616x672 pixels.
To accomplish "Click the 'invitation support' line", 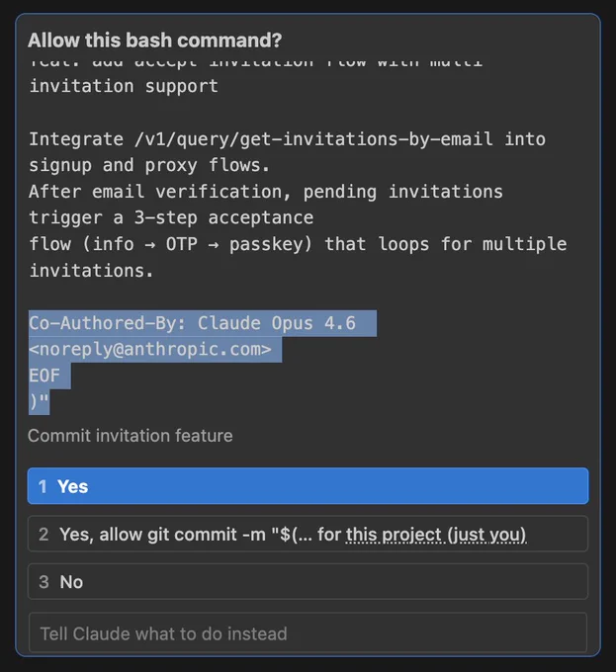I will coord(124,87).
